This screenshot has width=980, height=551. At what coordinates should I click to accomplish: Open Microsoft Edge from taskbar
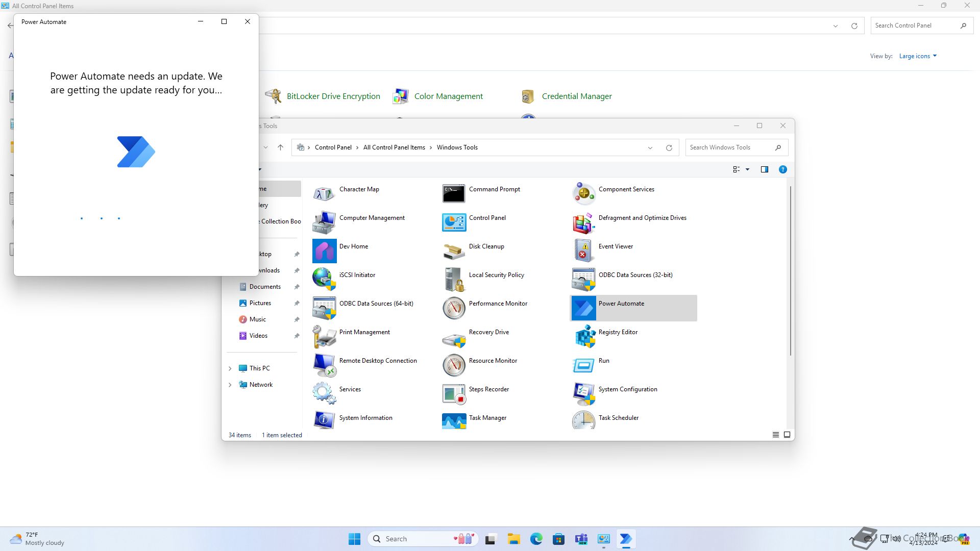536,539
